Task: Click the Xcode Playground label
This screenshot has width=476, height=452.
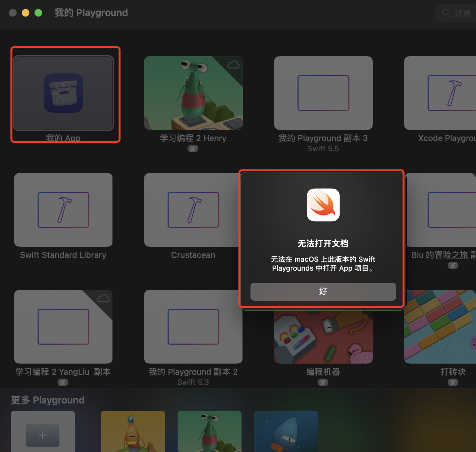Action: pyautogui.click(x=447, y=138)
